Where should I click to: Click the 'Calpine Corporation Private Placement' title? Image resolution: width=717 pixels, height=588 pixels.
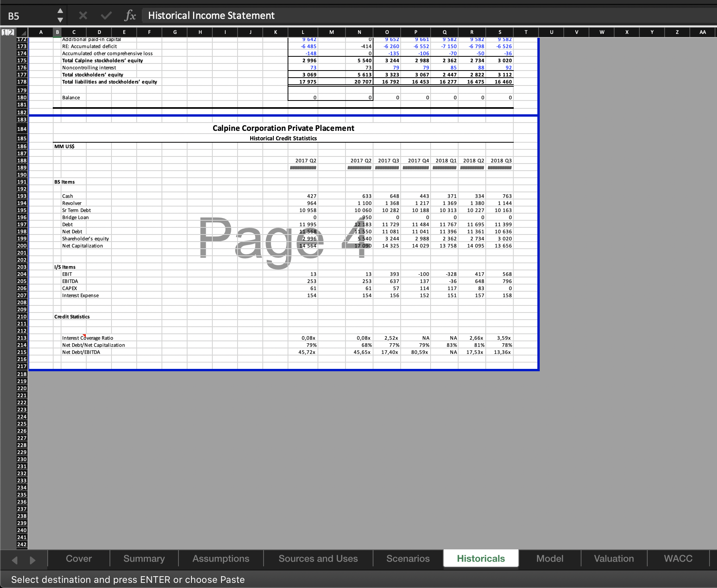[x=283, y=128]
